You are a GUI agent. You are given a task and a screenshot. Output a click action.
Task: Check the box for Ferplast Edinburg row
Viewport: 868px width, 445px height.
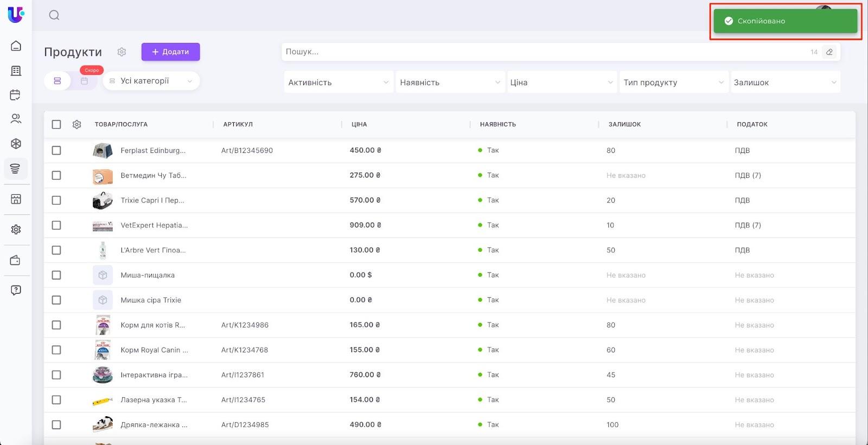(56, 150)
